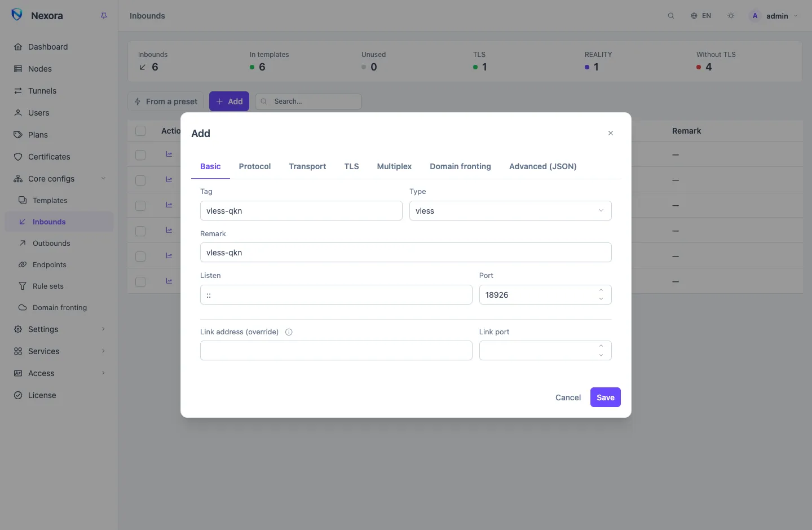The height and width of the screenshot is (530, 812).
Task: Click the Remark input field
Action: point(406,253)
